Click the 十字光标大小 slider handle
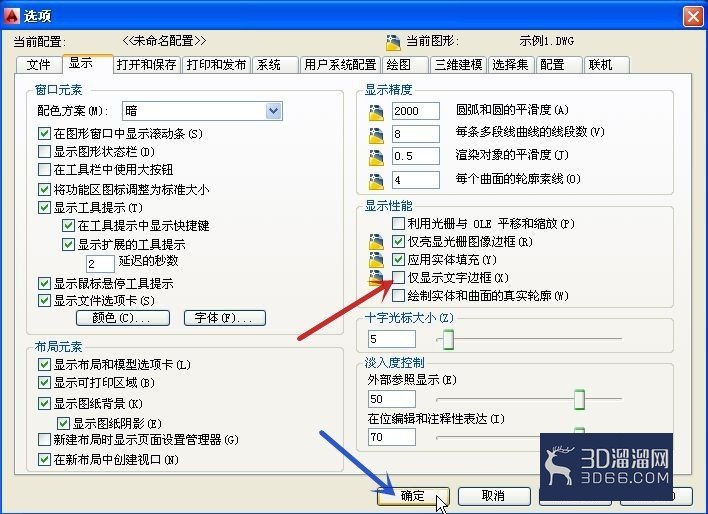Screen dimensions: 708x514 pos(448,339)
